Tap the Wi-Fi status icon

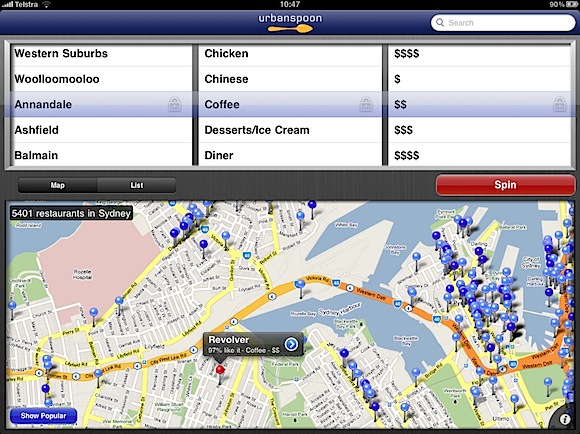pos(46,4)
